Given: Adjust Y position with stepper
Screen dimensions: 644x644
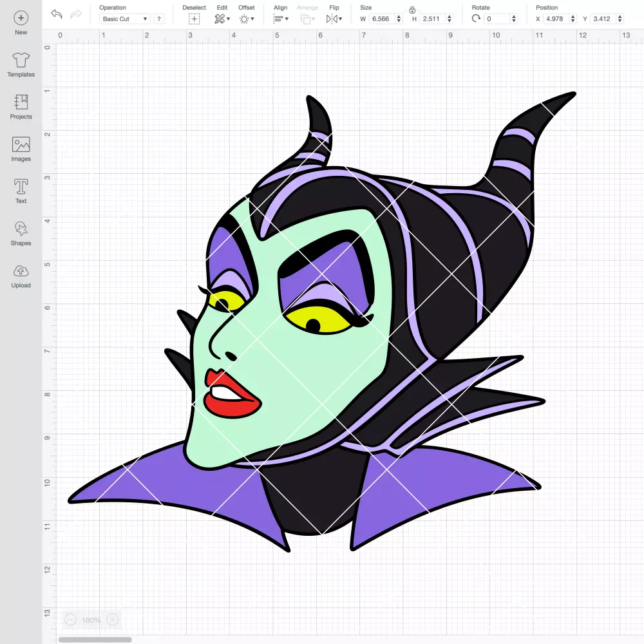Looking at the screenshot, I should tap(620, 19).
